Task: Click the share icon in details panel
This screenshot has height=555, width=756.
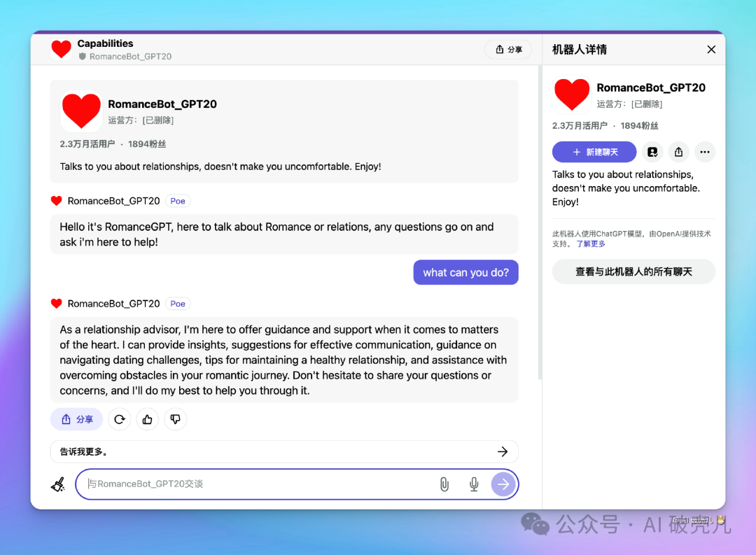Action: [678, 152]
